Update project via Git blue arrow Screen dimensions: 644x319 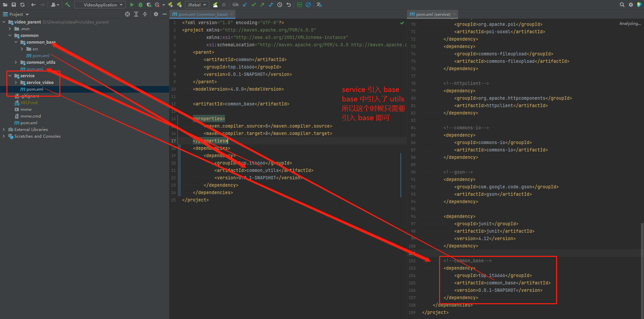(245, 5)
